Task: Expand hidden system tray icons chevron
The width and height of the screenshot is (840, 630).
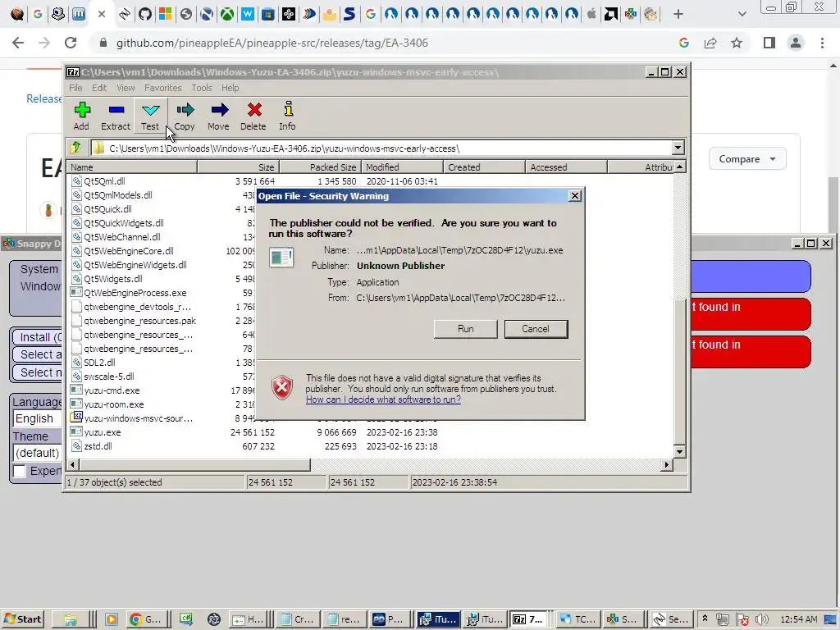Action: coord(705,619)
